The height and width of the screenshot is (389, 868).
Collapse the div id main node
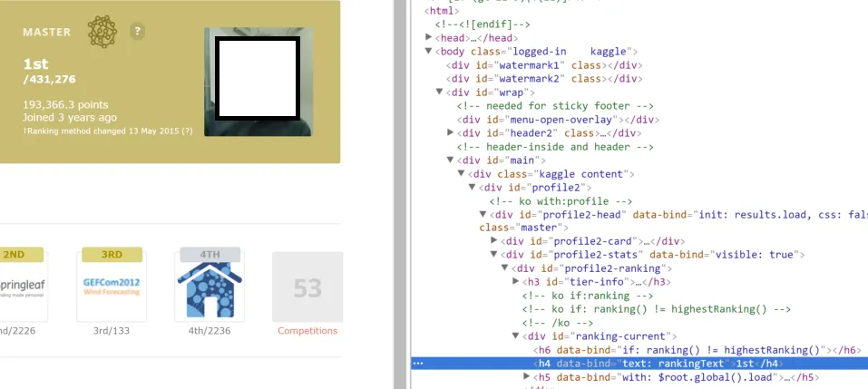pos(450,160)
